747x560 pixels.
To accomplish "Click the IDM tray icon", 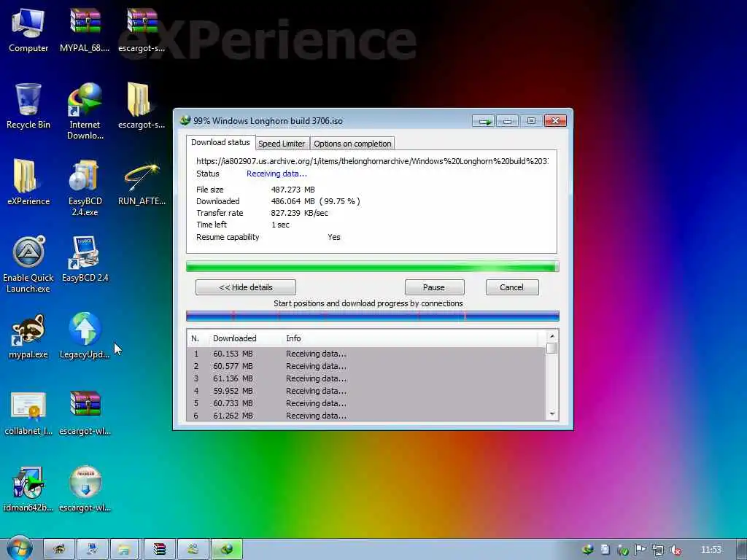I will [x=588, y=550].
